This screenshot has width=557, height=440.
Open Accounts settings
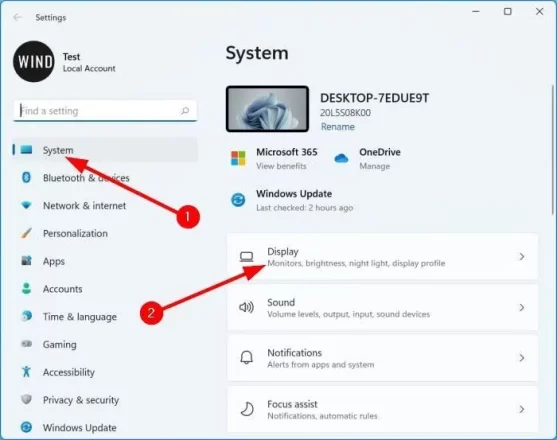pos(105,288)
